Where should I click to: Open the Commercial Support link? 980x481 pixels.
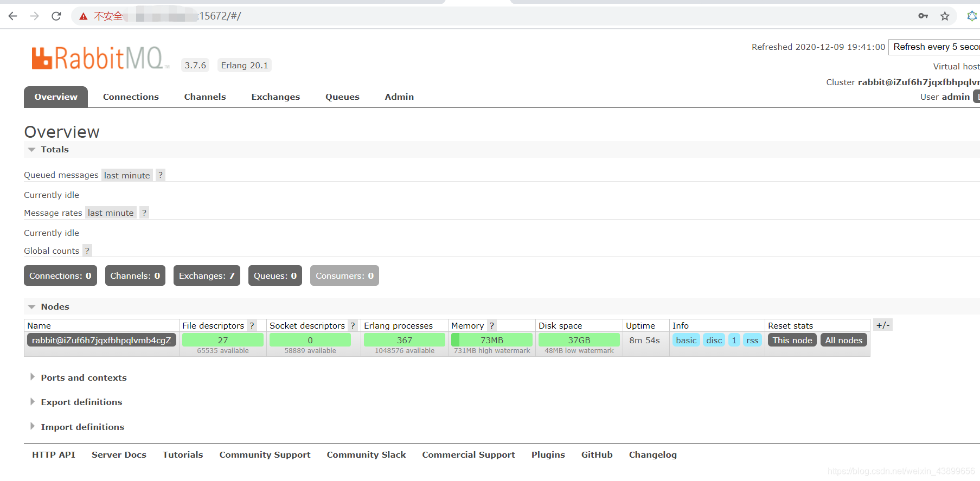[469, 454]
